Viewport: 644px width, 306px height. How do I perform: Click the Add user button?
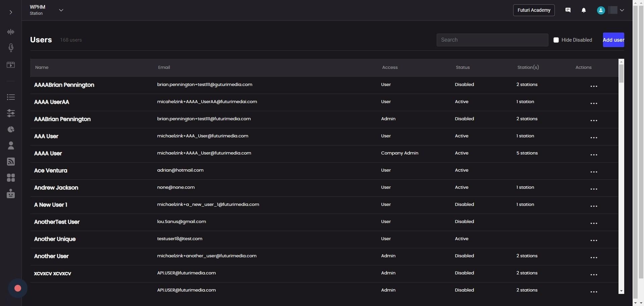click(613, 40)
